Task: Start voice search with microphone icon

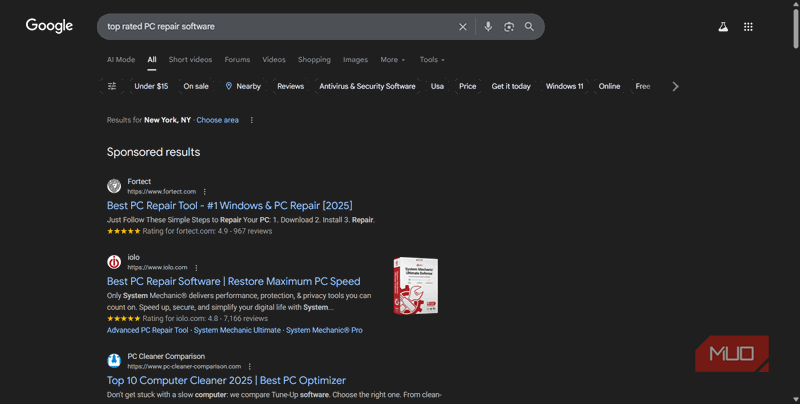Action: click(488, 27)
